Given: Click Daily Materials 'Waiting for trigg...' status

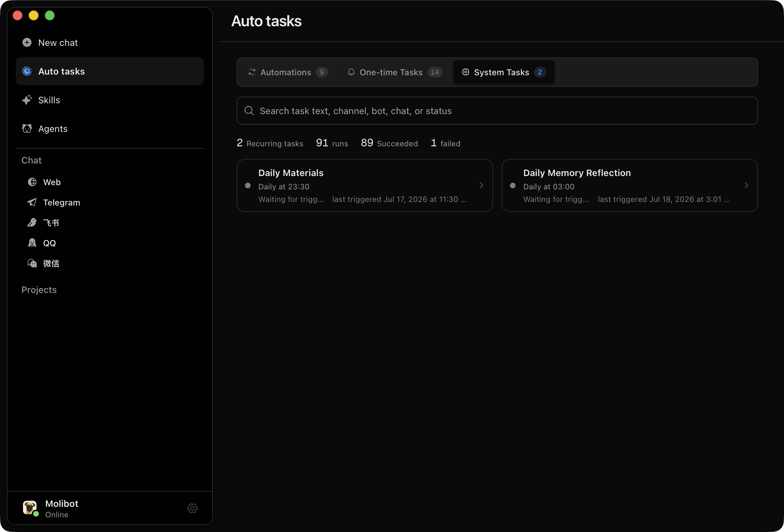Looking at the screenshot, I should coord(291,199).
